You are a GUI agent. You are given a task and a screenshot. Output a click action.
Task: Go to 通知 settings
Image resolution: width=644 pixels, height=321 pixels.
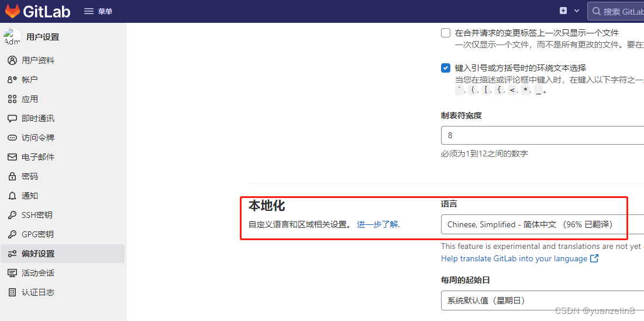[x=63, y=196]
